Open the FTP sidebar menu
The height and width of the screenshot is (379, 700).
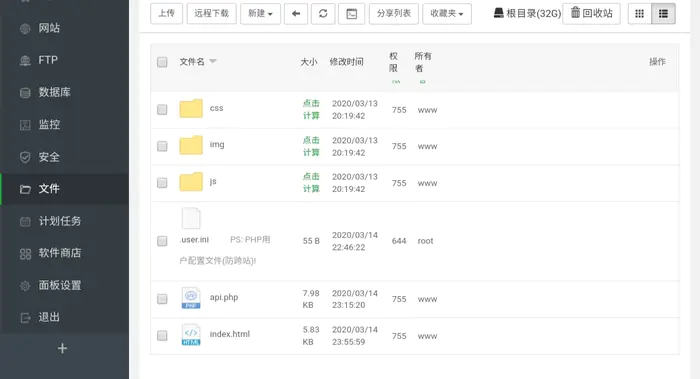64,60
